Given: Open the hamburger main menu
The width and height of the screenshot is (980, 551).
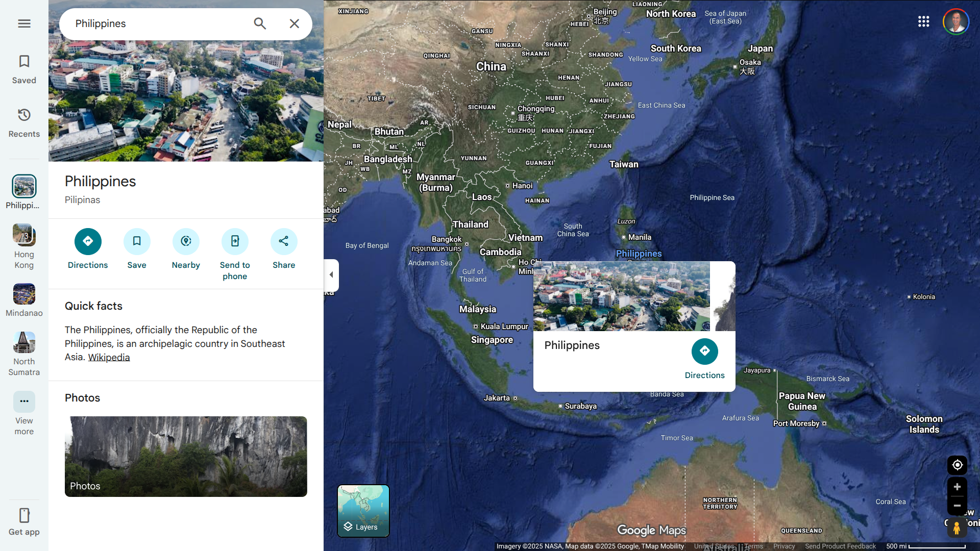Looking at the screenshot, I should pyautogui.click(x=24, y=23).
